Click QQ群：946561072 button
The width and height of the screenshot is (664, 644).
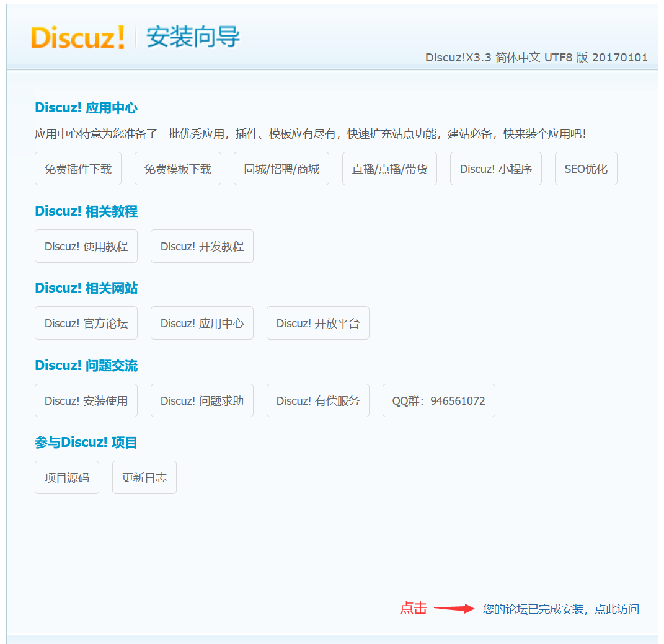[x=438, y=400]
